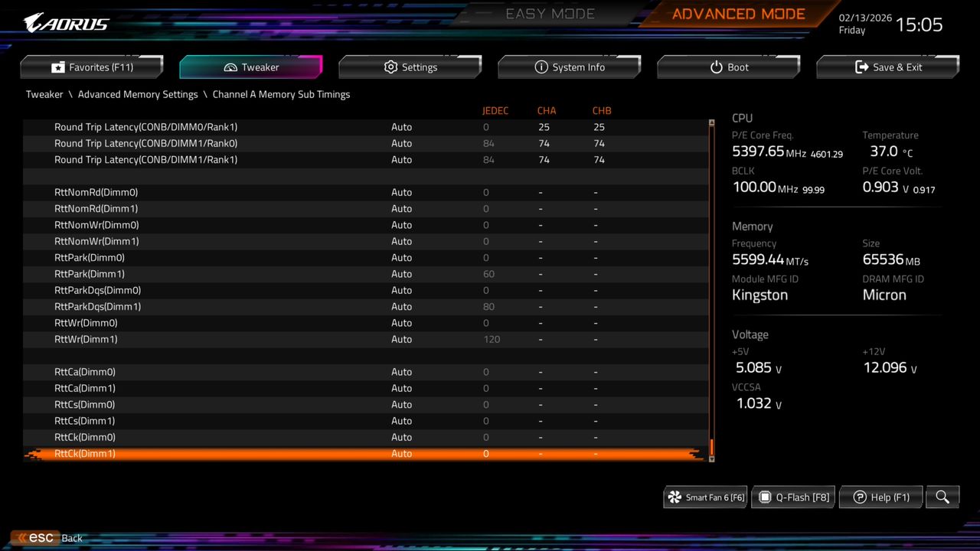Open the RttCk(Dimm1) Auto dropdown
The width and height of the screenshot is (980, 551).
(x=401, y=453)
